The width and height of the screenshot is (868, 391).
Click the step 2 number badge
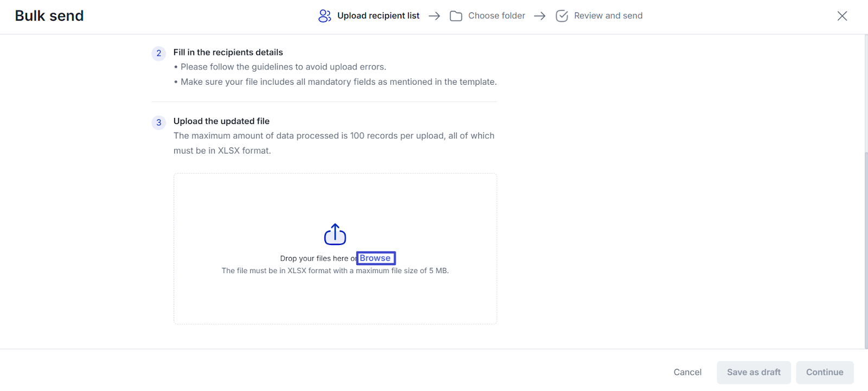tap(159, 53)
